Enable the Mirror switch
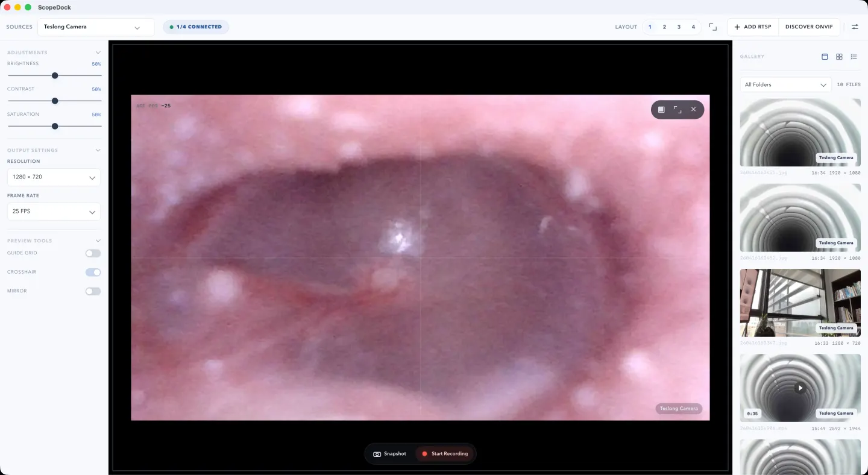This screenshot has height=475, width=868. [x=93, y=291]
